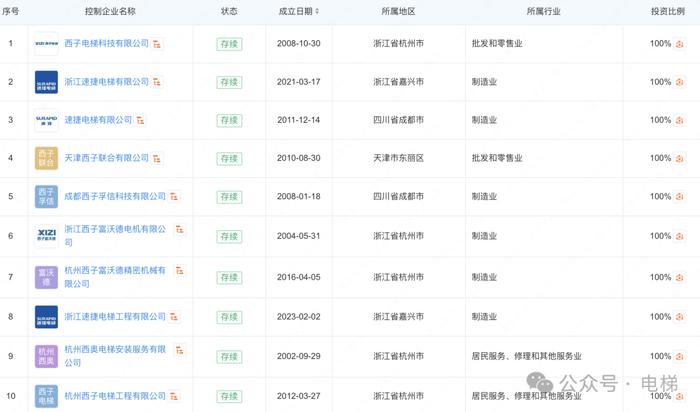Click equity structure icon beside 杭州西子富沃德精密机械有限公司
Viewport: 700px width, 412px height.
click(x=179, y=271)
